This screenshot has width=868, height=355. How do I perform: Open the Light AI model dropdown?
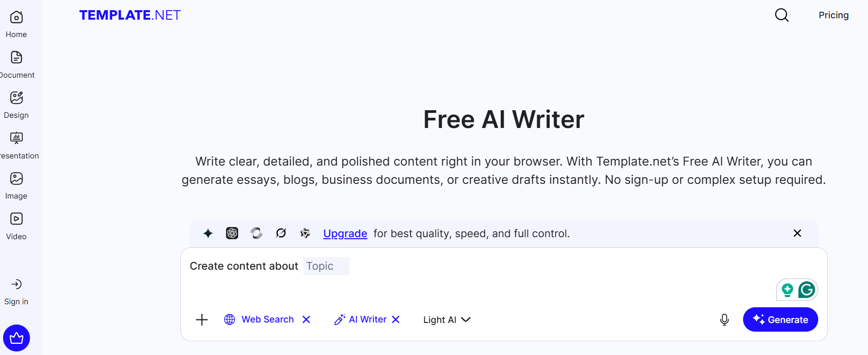446,319
